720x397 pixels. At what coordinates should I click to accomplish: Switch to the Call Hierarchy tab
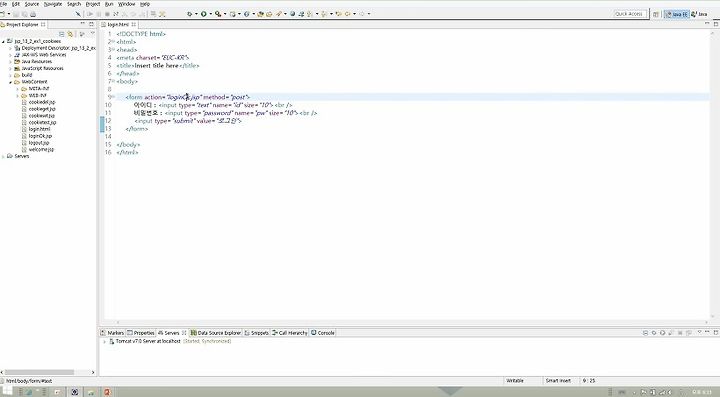pos(290,333)
